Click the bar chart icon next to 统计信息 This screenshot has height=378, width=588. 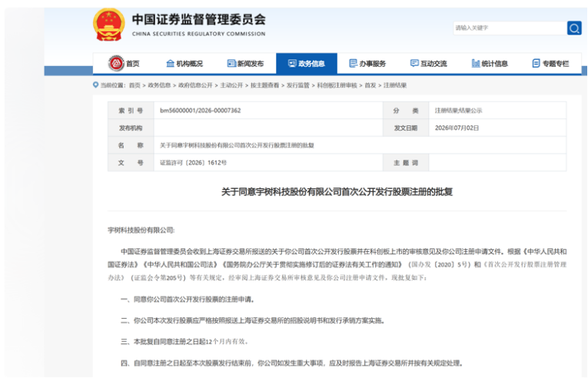[x=476, y=63]
